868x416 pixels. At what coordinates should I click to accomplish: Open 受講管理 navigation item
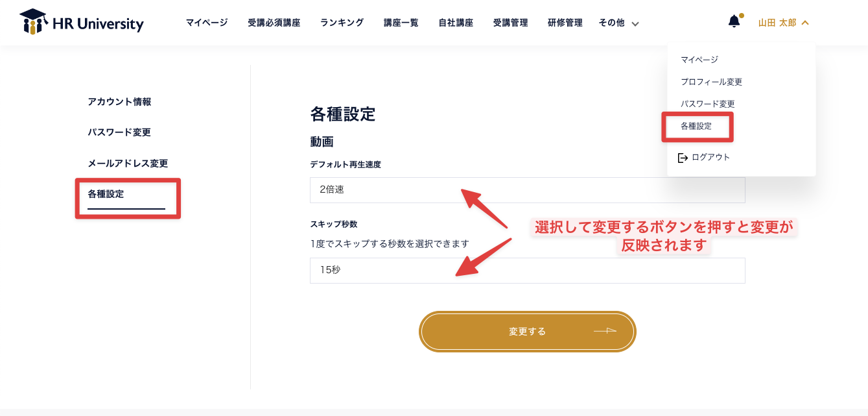coord(510,23)
